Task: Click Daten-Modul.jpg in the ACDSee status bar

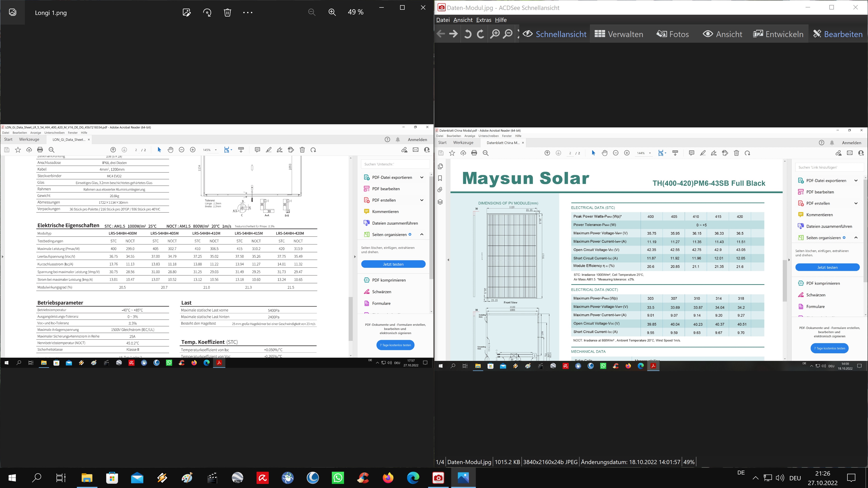Action: pyautogui.click(x=469, y=462)
